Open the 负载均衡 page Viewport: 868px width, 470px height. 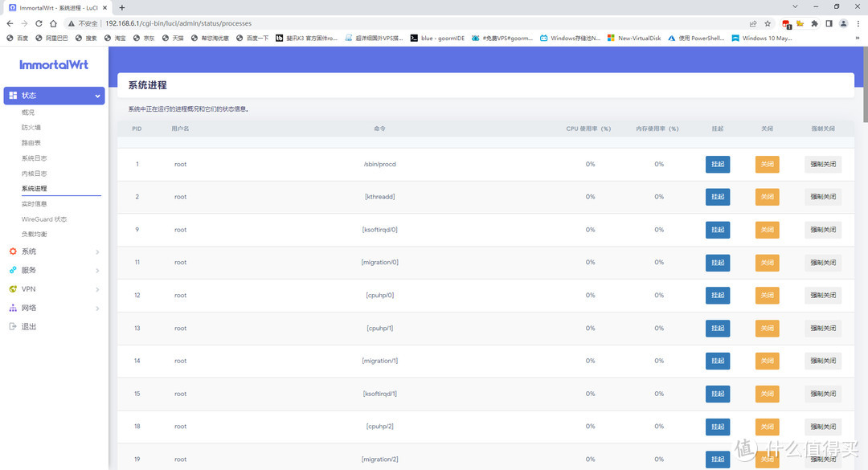click(35, 234)
